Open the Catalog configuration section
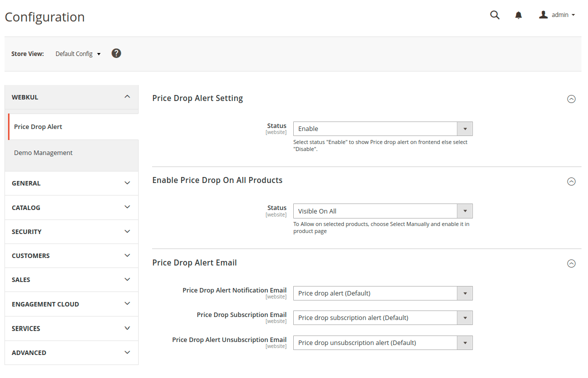The width and height of the screenshot is (588, 378). [x=71, y=207]
